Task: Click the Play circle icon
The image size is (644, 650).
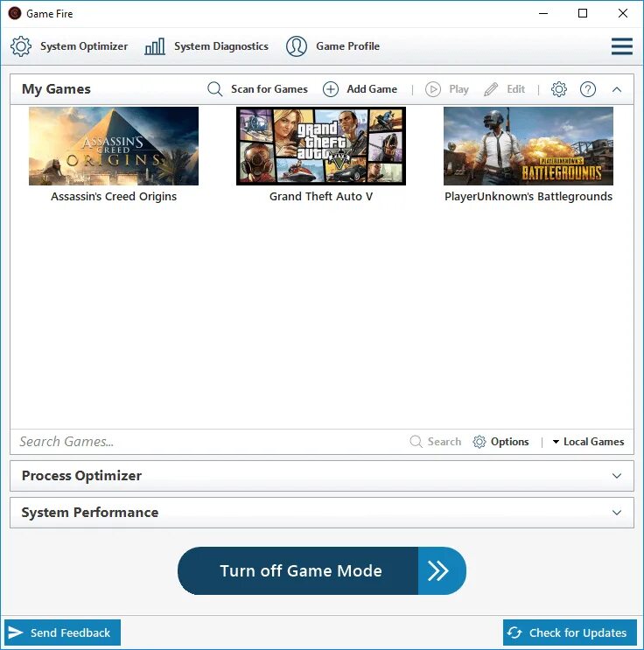Action: point(433,89)
